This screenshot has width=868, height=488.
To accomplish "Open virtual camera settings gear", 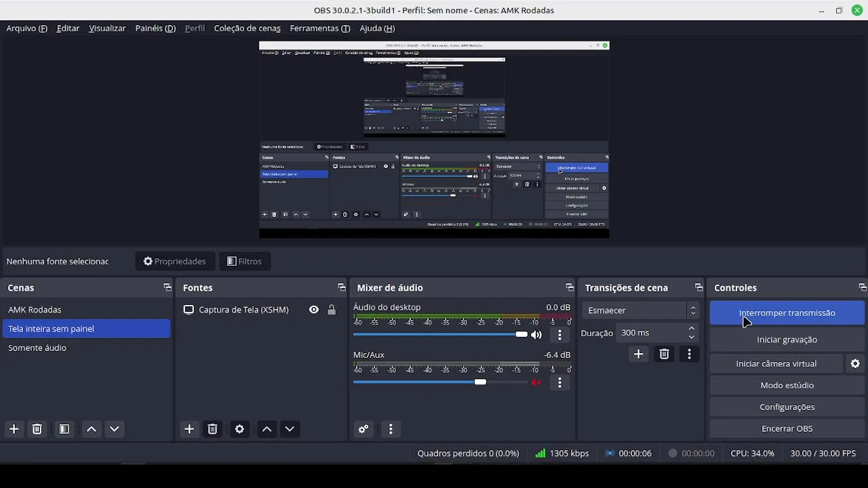I will click(x=855, y=364).
